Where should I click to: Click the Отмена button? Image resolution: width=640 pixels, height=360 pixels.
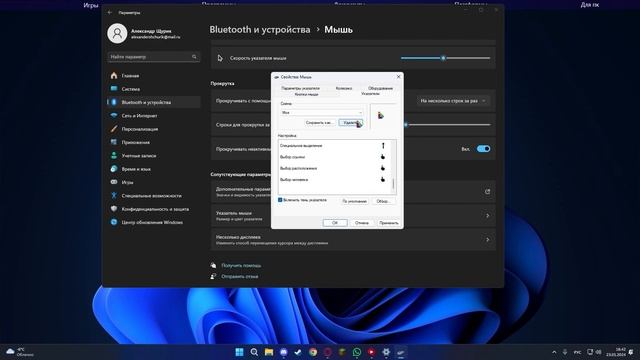(362, 223)
